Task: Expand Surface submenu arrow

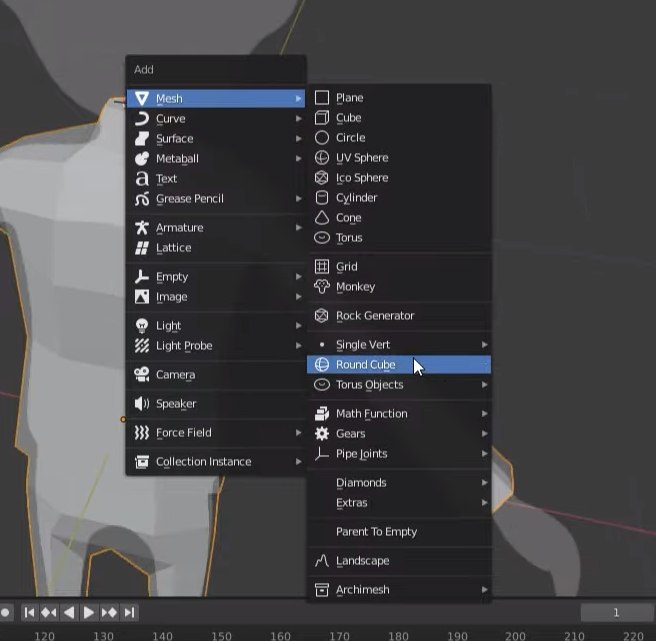Action: [x=298, y=138]
